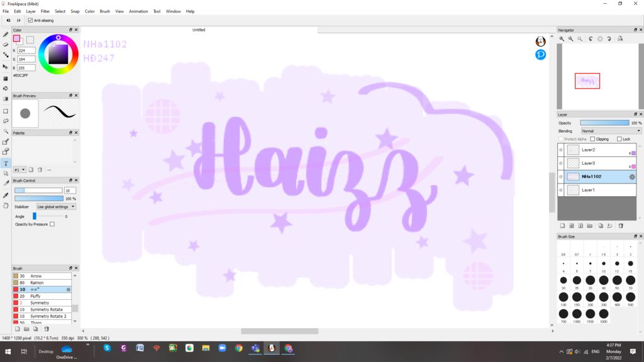Enable Opacity by Pressure checkbox
This screenshot has width=644, height=362.
click(x=52, y=224)
